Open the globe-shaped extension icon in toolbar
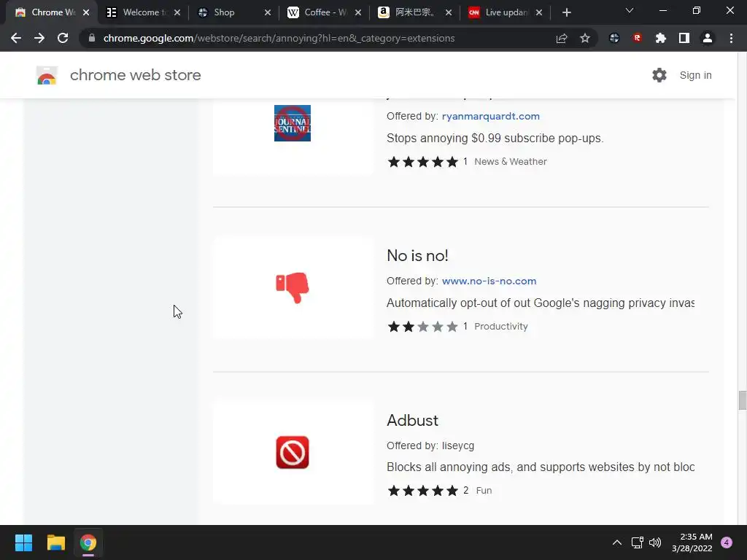747x560 pixels. (x=614, y=38)
